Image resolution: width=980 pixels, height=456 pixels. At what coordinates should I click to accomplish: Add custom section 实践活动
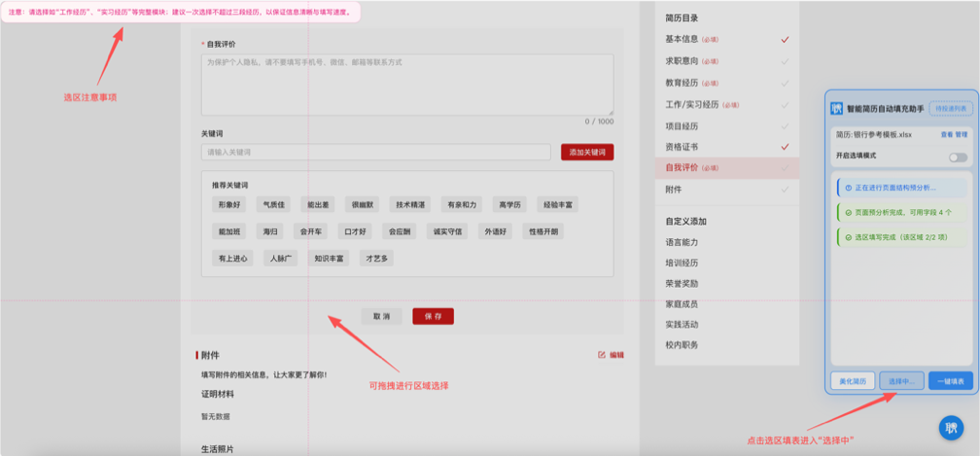click(682, 324)
